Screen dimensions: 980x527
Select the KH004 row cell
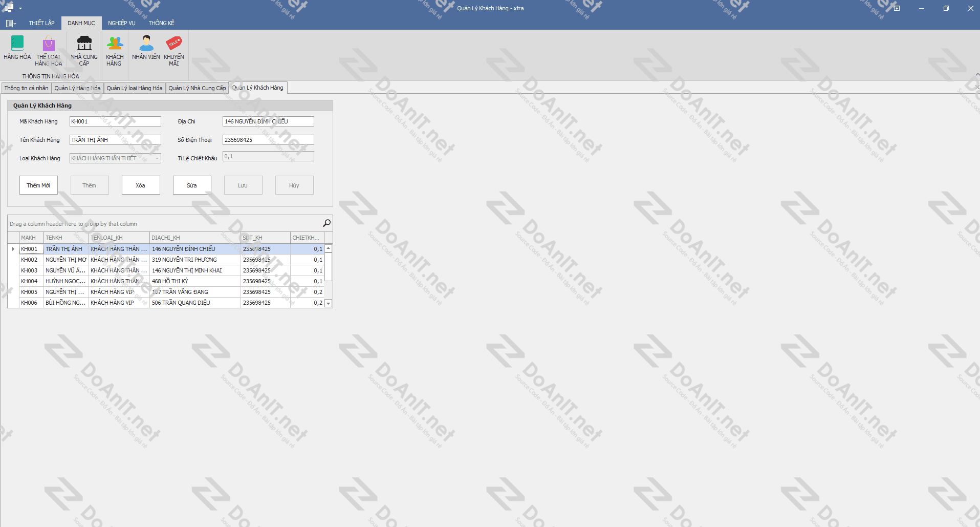31,281
